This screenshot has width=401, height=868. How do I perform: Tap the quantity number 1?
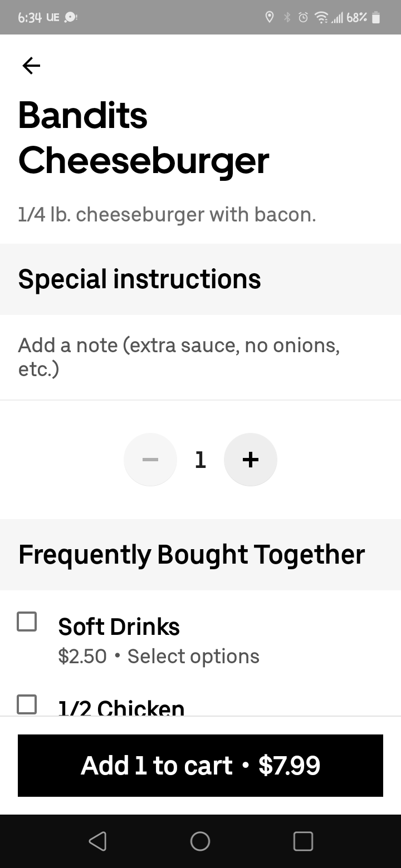tap(200, 460)
